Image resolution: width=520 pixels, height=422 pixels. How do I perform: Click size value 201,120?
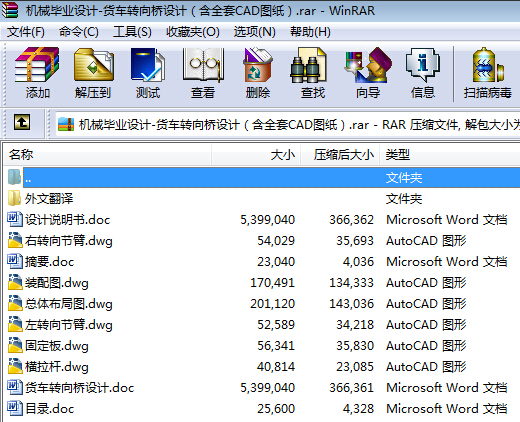tap(273, 304)
